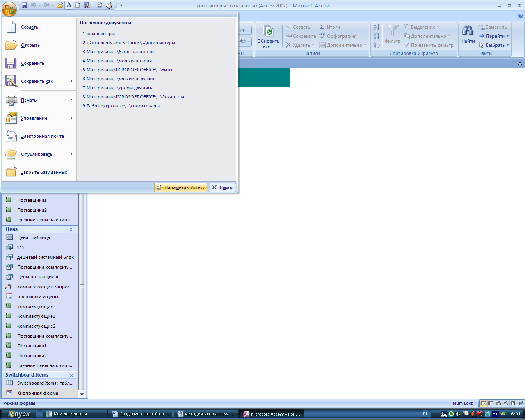Click the printer icon for Печать

(x=11, y=100)
